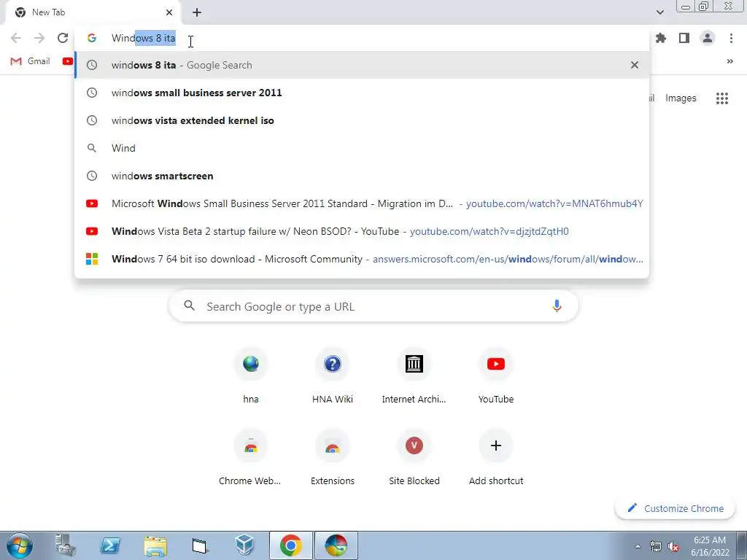Click the browser forward arrow

click(39, 38)
